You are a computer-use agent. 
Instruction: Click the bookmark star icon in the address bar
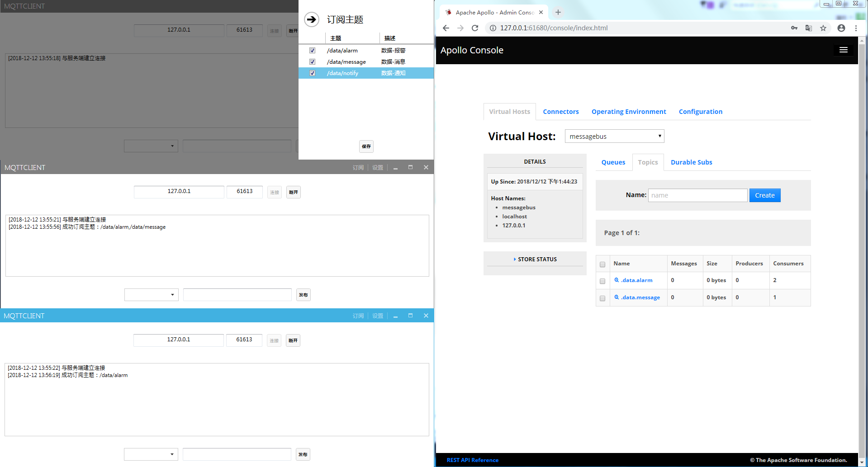823,28
